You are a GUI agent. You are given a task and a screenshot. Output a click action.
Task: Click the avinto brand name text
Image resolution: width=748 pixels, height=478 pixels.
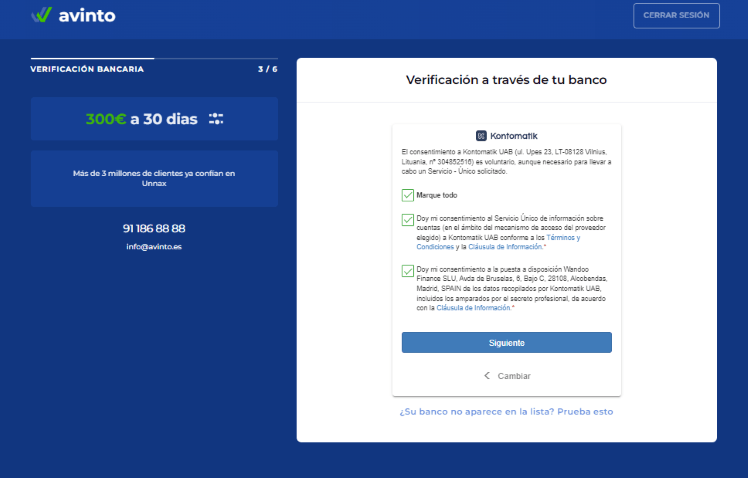coord(87,16)
